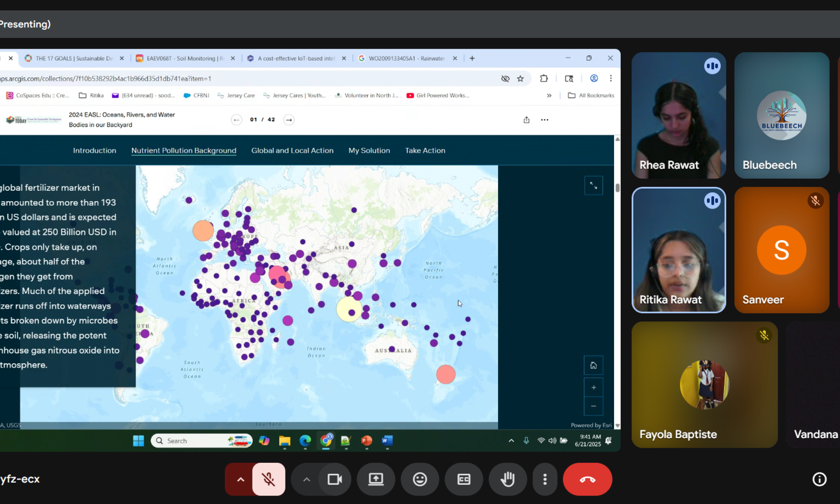Switch to THE 17 GOALS browser tab
Screen dimensions: 840x504
point(74,58)
